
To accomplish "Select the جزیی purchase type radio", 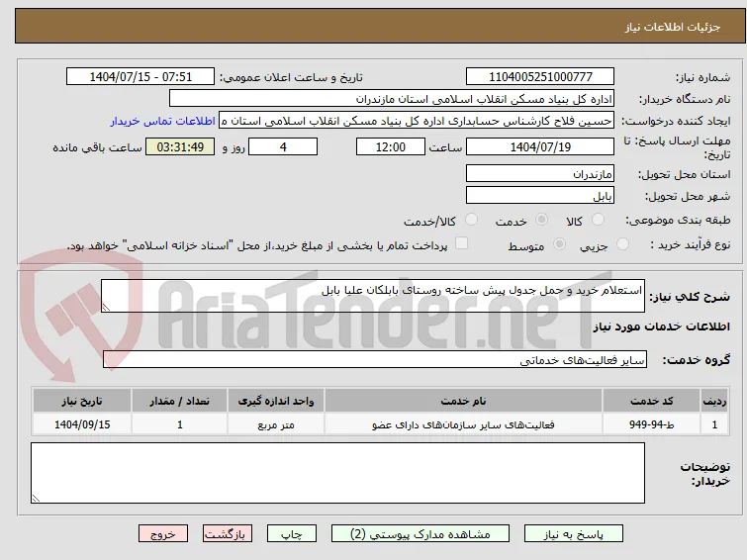I will (622, 244).
